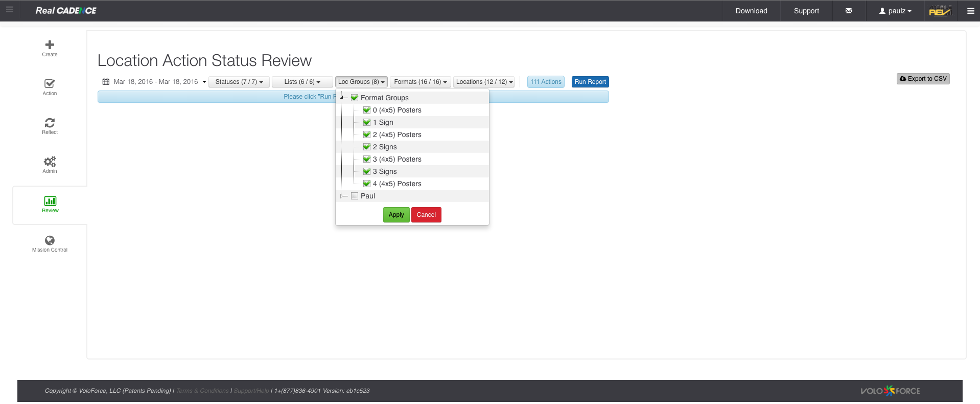Open the Formats (16 / 16) dropdown
The width and height of the screenshot is (980, 404).
click(420, 82)
